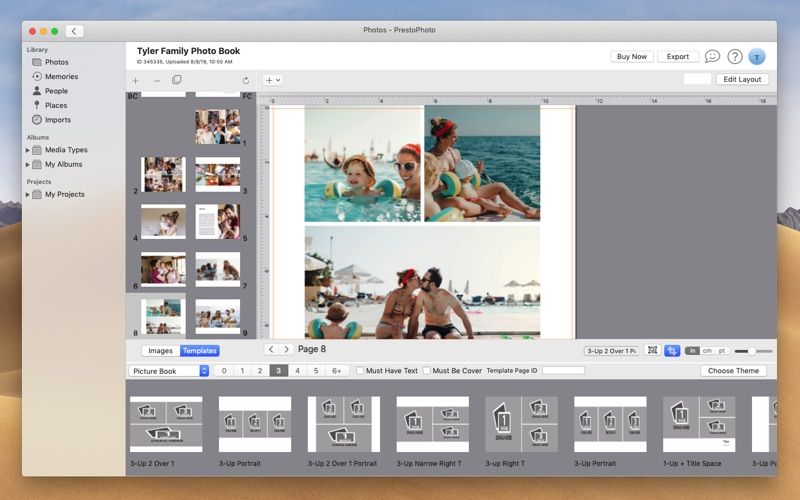Select the beach kiss photo on the canvas
Screen dimensions: 800x500
pyautogui.click(x=422, y=283)
